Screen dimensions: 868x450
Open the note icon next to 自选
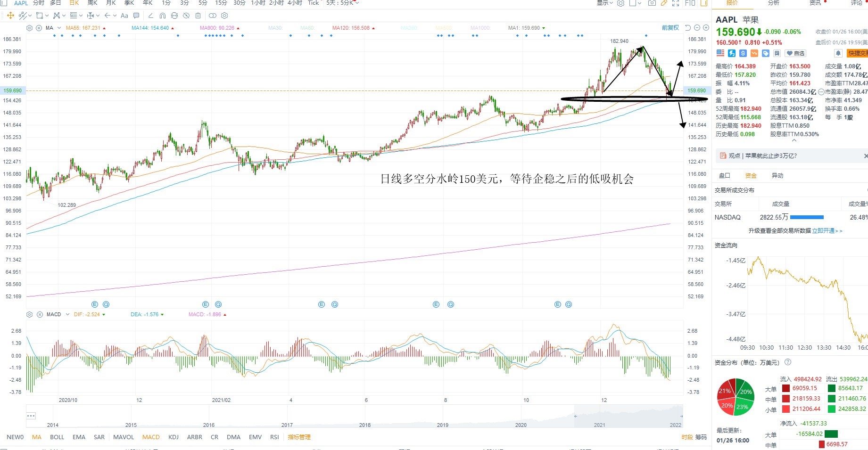[x=777, y=53]
